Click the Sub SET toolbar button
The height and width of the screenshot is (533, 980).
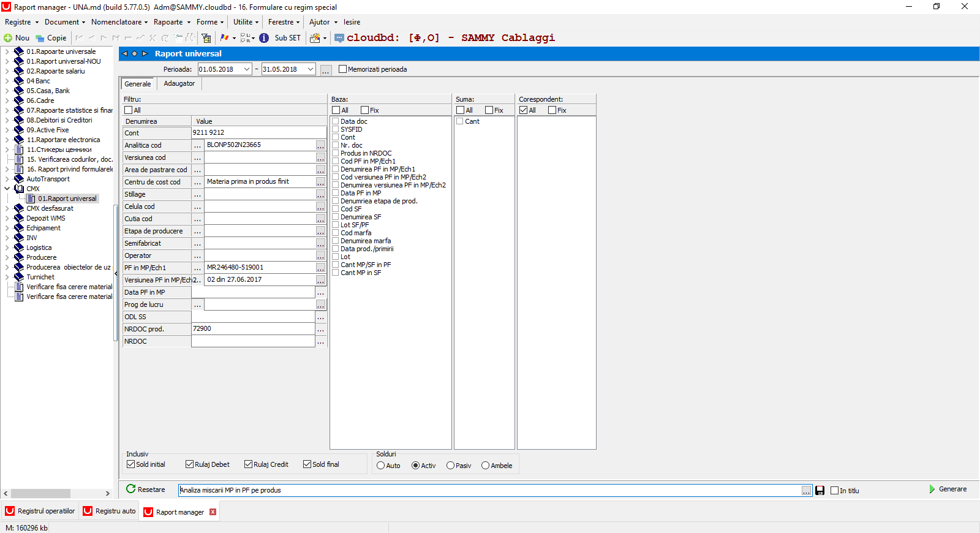point(287,38)
